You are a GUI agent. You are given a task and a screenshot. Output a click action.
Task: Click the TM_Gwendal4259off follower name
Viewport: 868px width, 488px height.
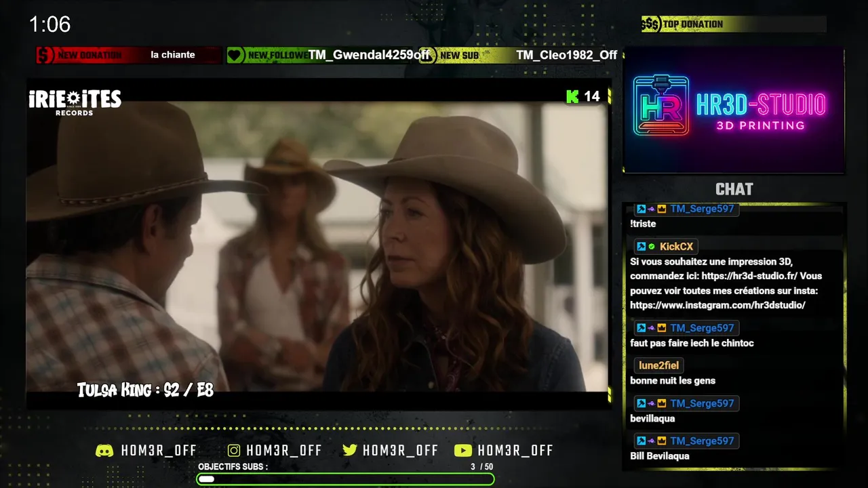[370, 55]
